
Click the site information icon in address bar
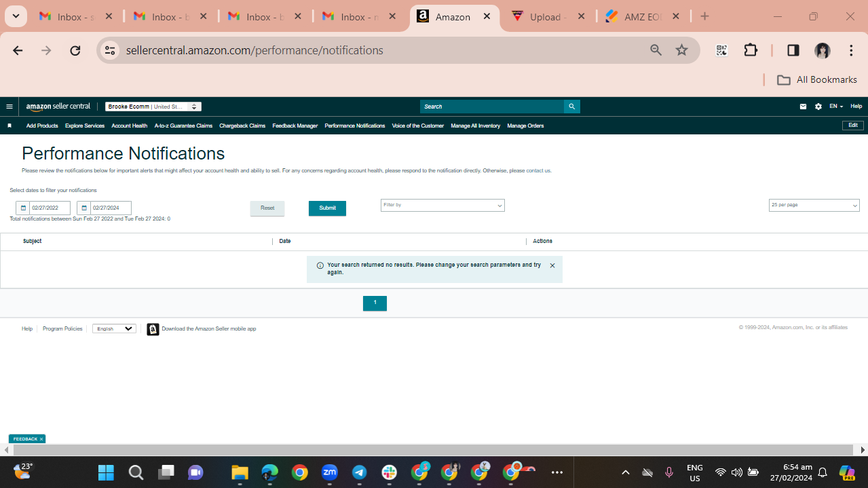click(x=110, y=50)
